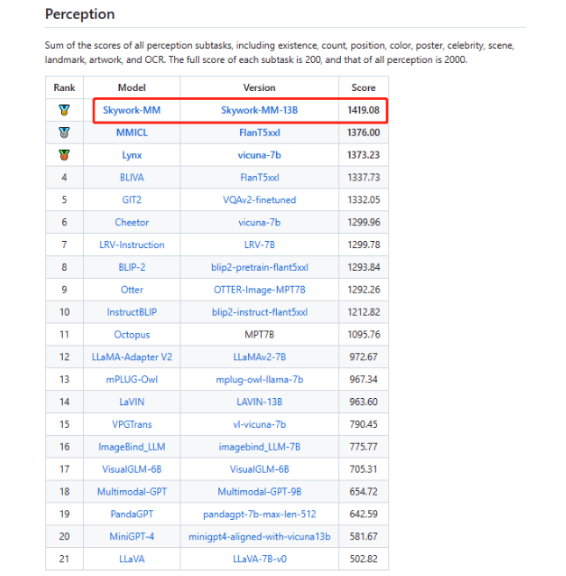This screenshot has height=576, width=566.
Task: Open VisualGLM-6B link in Version column
Action: click(x=259, y=469)
